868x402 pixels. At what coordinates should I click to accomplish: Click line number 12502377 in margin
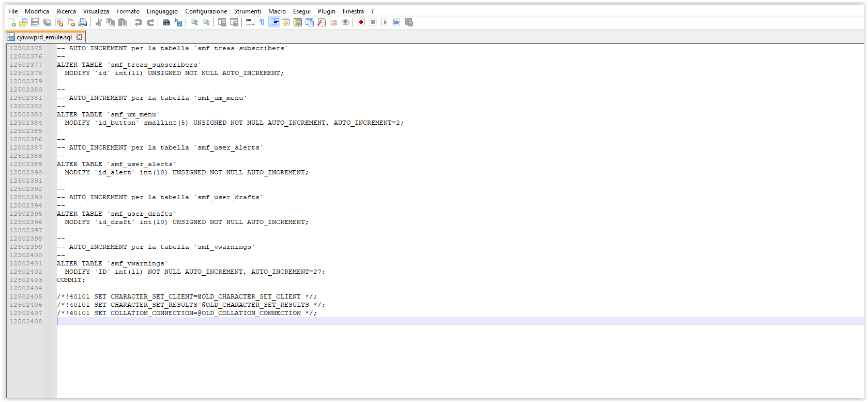(26, 65)
